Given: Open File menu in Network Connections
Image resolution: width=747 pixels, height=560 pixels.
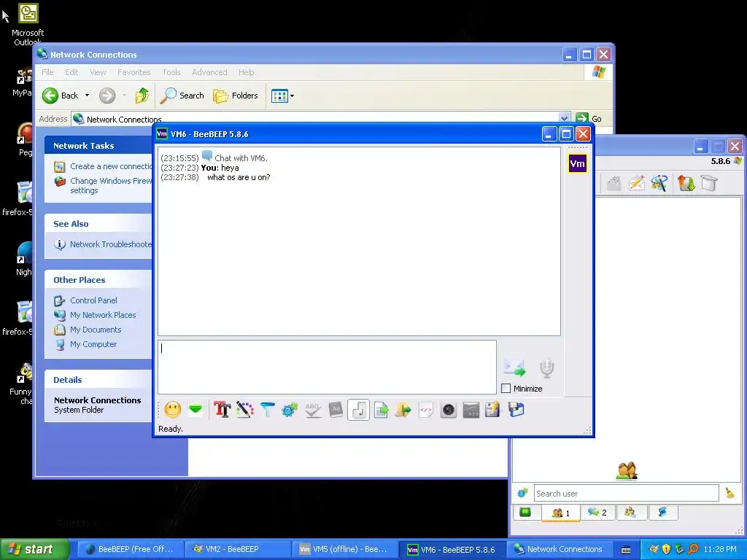Looking at the screenshot, I should [x=47, y=72].
